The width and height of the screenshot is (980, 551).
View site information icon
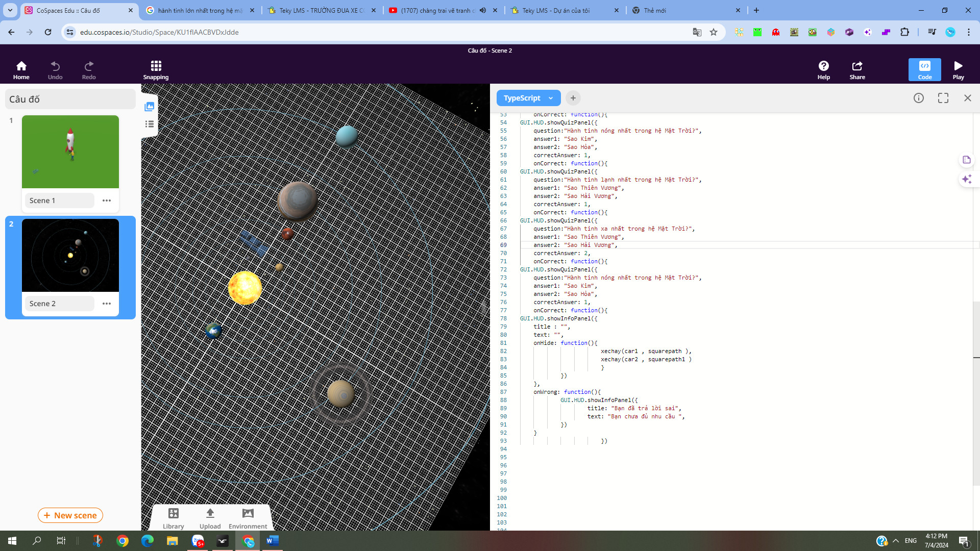70,32
